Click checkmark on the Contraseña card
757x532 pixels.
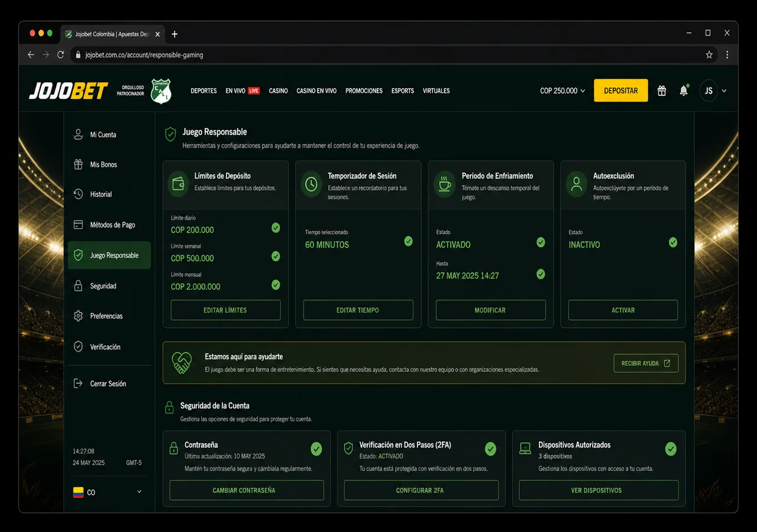[316, 449]
